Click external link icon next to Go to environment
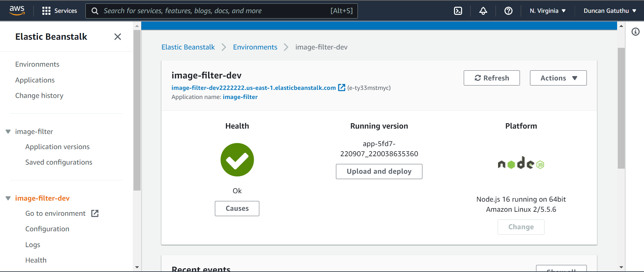The width and height of the screenshot is (644, 272). point(95,213)
